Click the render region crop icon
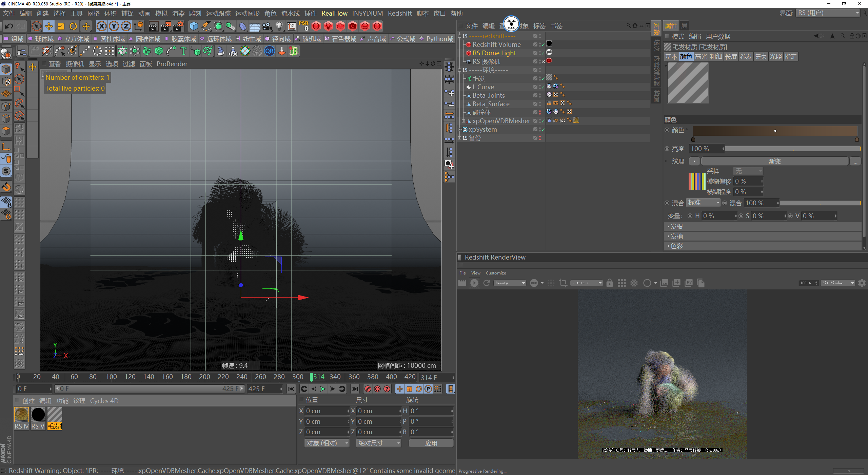868x475 pixels. 563,283
